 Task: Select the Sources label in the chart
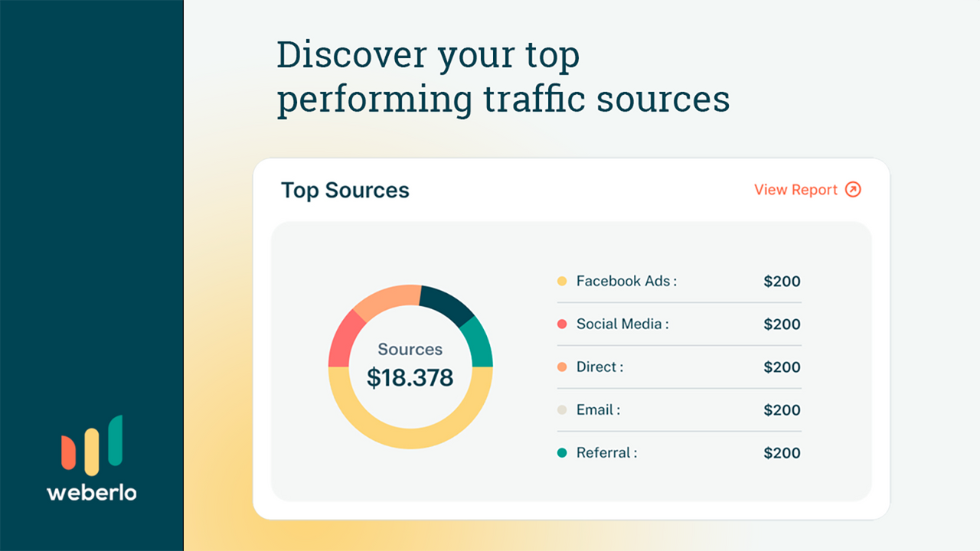tap(410, 349)
